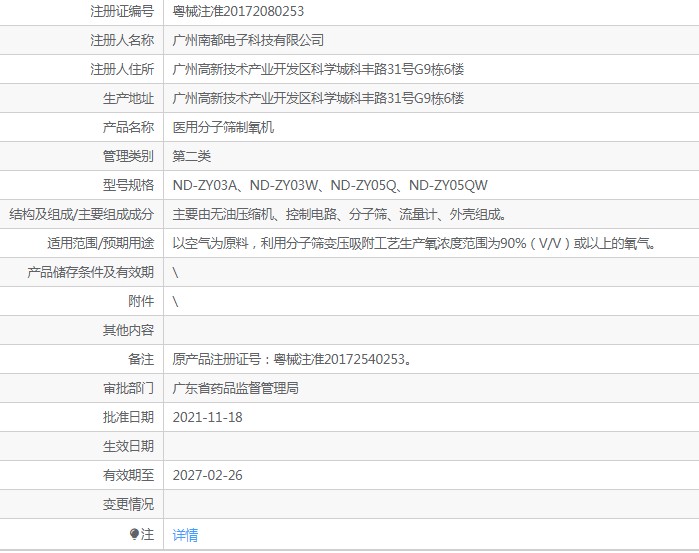Click expiry date 2027-02-26
This screenshot has height=553, width=699.
(207, 475)
